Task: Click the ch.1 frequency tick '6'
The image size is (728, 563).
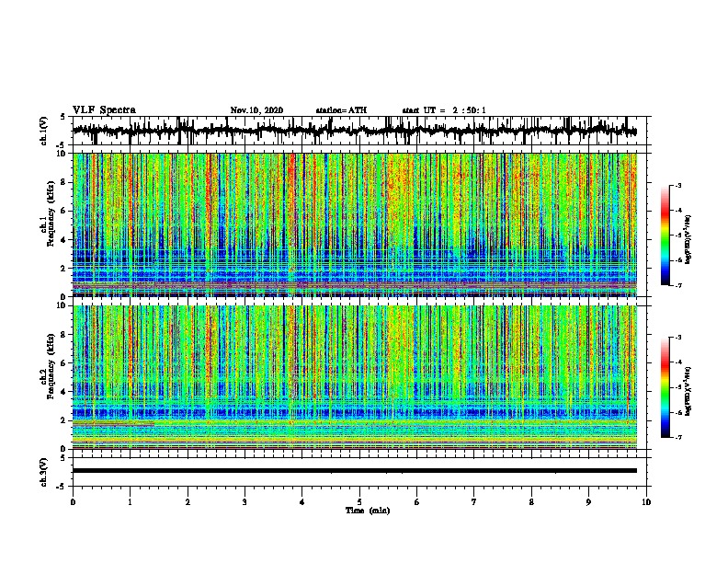Action: [65, 212]
